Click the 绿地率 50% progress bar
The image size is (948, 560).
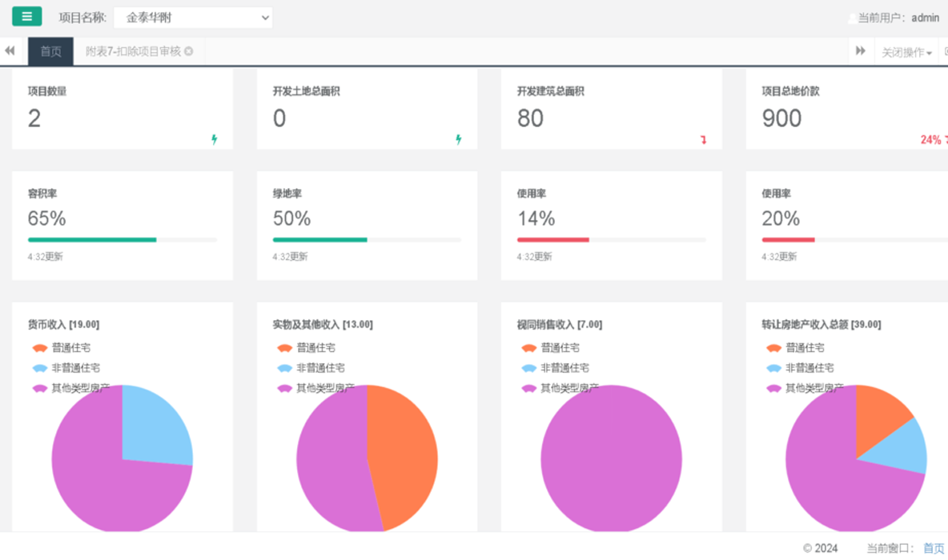[x=367, y=240]
